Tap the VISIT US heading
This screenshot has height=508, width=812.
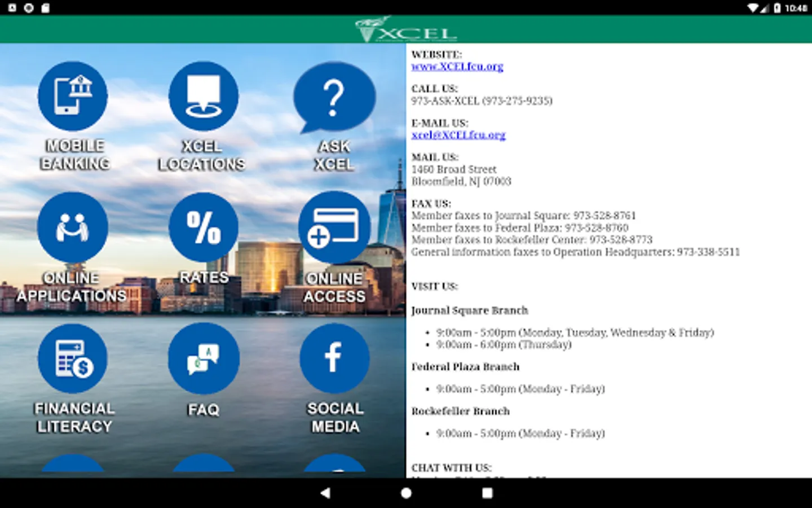[x=434, y=287]
